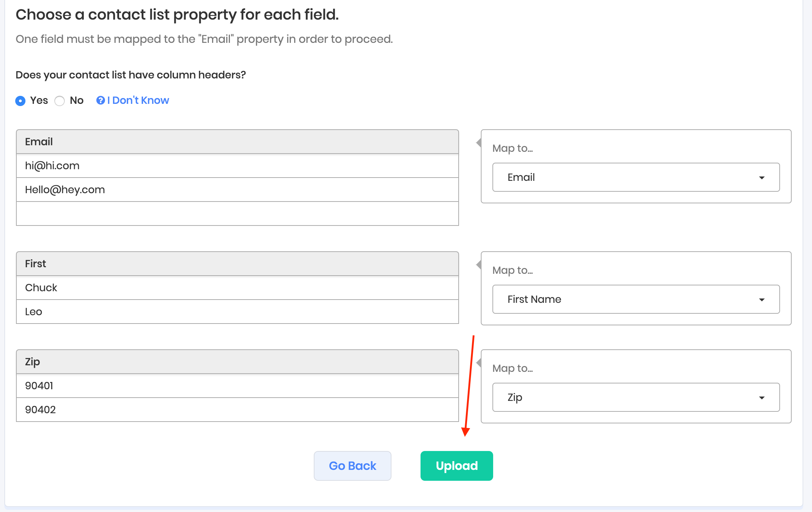Click the Leo first name row

[237, 312]
